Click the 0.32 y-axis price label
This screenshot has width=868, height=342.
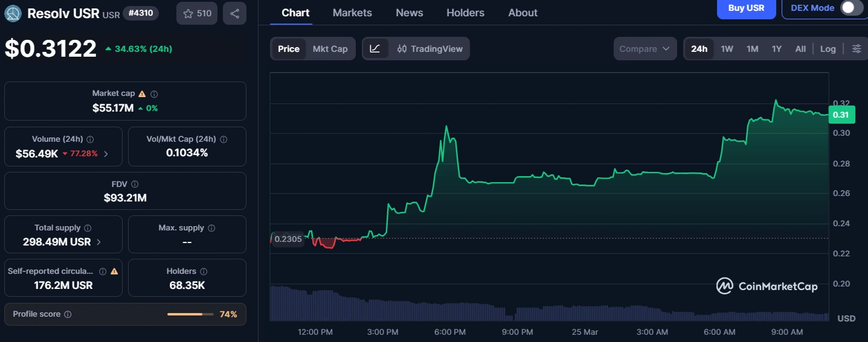click(841, 103)
